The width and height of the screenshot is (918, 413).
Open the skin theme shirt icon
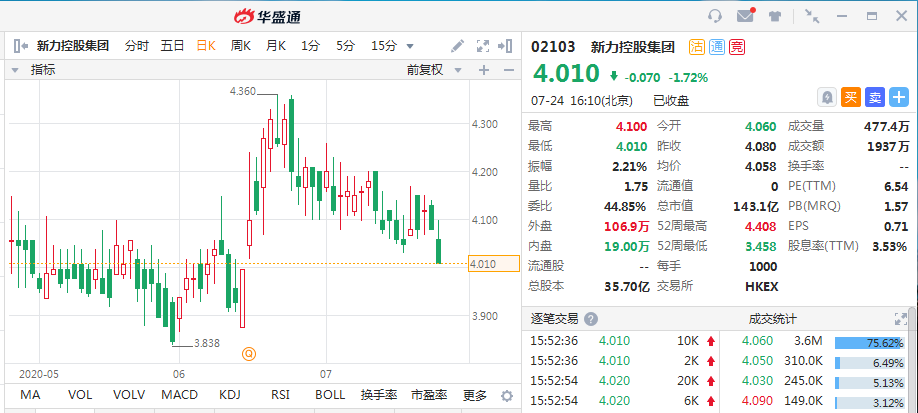pos(775,16)
